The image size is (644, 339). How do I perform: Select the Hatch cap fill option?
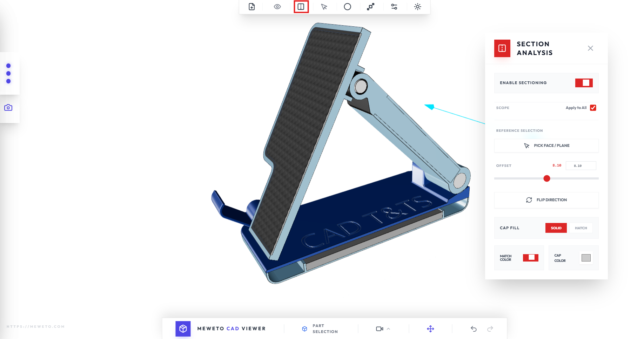tap(581, 228)
